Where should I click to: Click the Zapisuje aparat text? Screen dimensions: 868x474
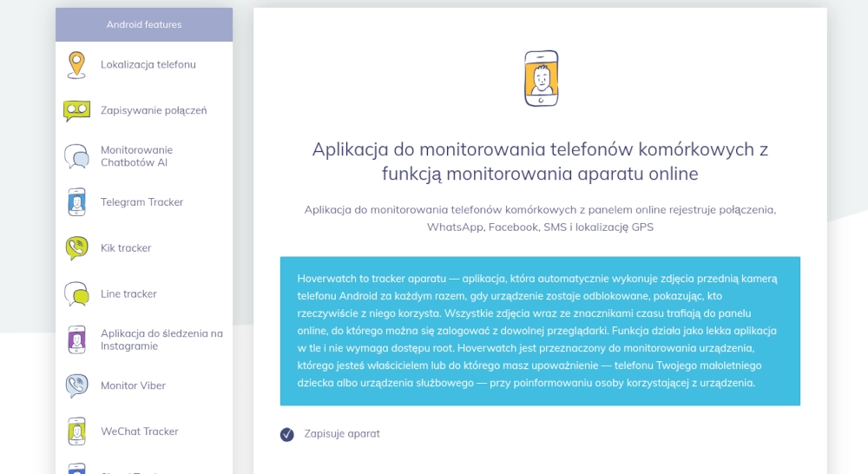click(342, 434)
